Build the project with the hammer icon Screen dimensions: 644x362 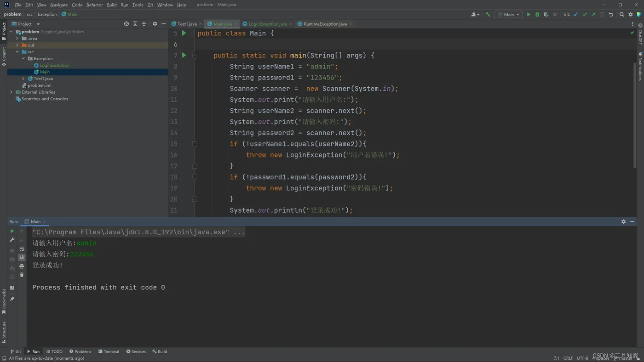click(x=488, y=14)
